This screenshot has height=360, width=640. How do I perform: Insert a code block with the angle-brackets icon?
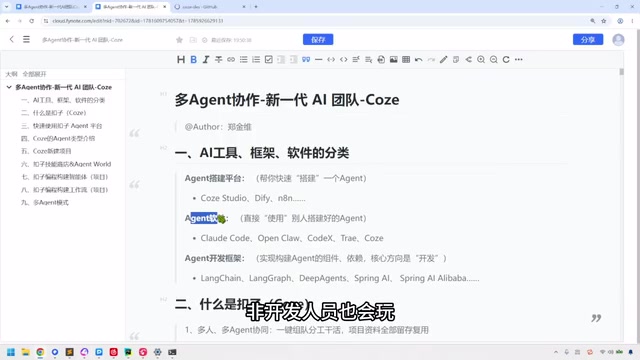pos(344,60)
